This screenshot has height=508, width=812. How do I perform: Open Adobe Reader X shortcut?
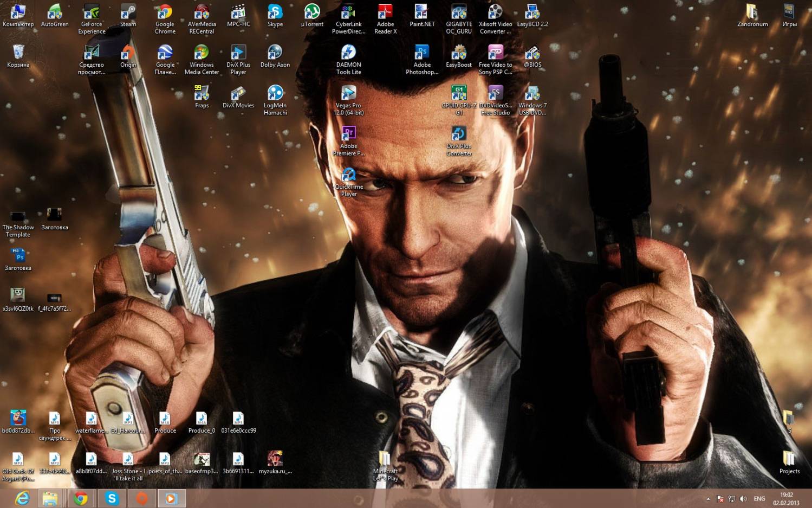click(385, 19)
